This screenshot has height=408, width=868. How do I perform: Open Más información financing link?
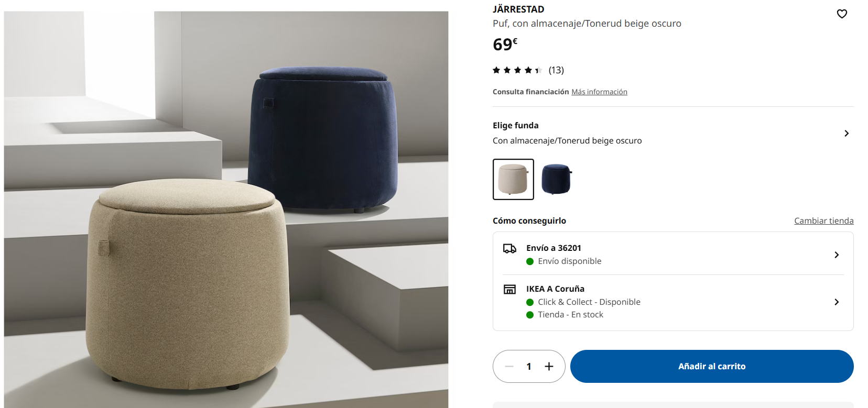(x=599, y=92)
